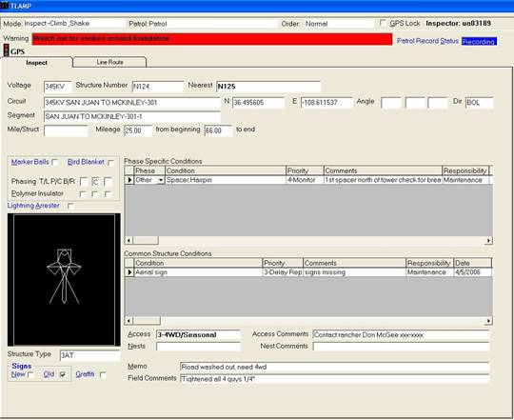Click the Circuit field
The height and width of the screenshot is (420, 514).
point(131,103)
